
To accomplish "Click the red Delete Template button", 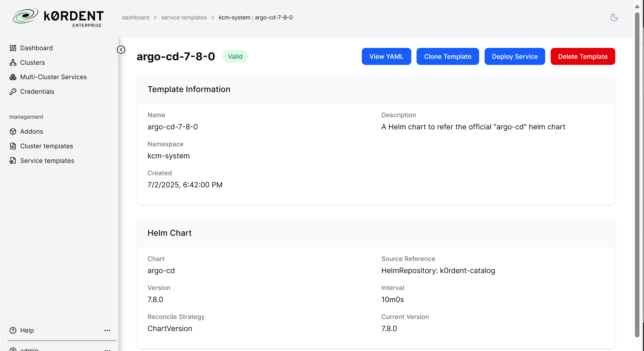I will 583,56.
